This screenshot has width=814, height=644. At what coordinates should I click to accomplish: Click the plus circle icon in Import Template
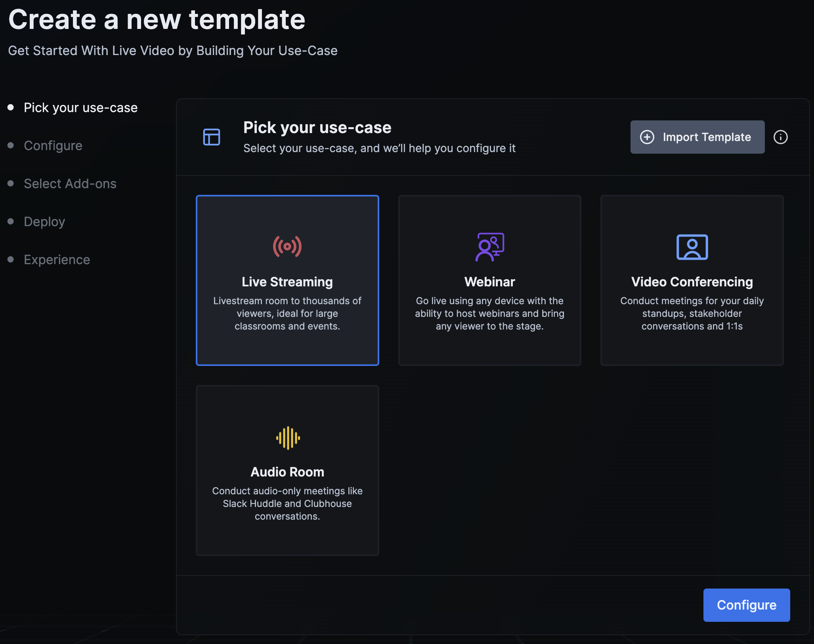tap(647, 137)
